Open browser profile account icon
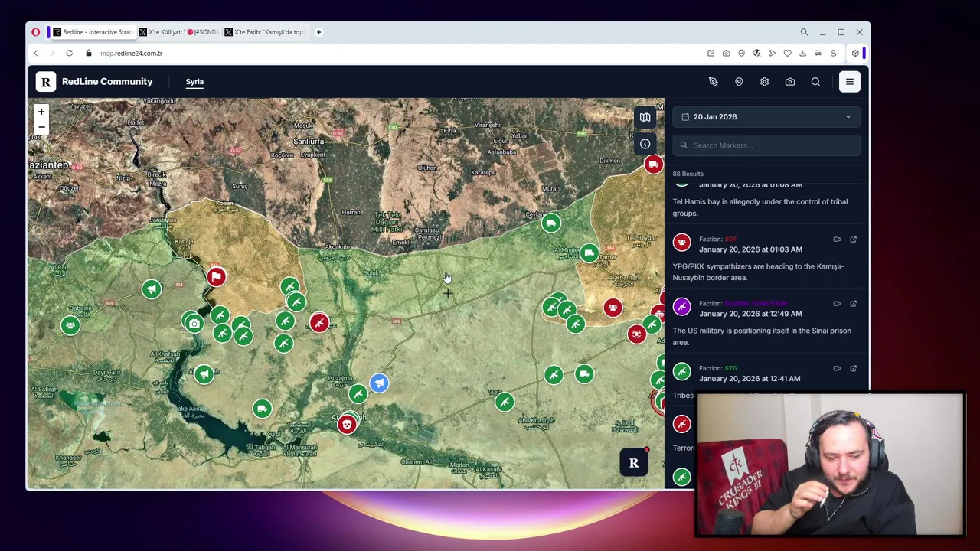 [833, 54]
